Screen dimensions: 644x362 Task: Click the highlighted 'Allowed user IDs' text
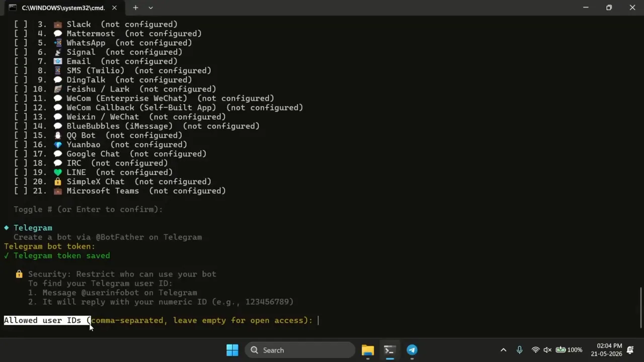47,320
